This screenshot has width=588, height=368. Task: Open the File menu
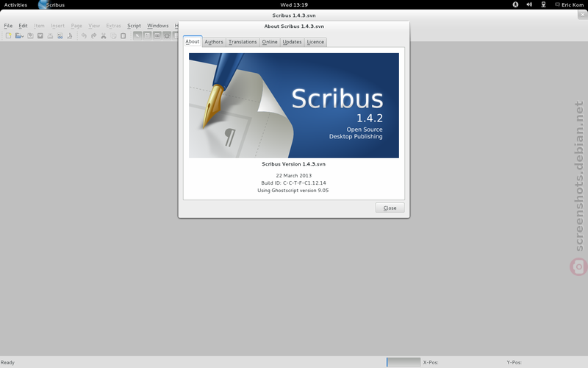pyautogui.click(x=8, y=26)
